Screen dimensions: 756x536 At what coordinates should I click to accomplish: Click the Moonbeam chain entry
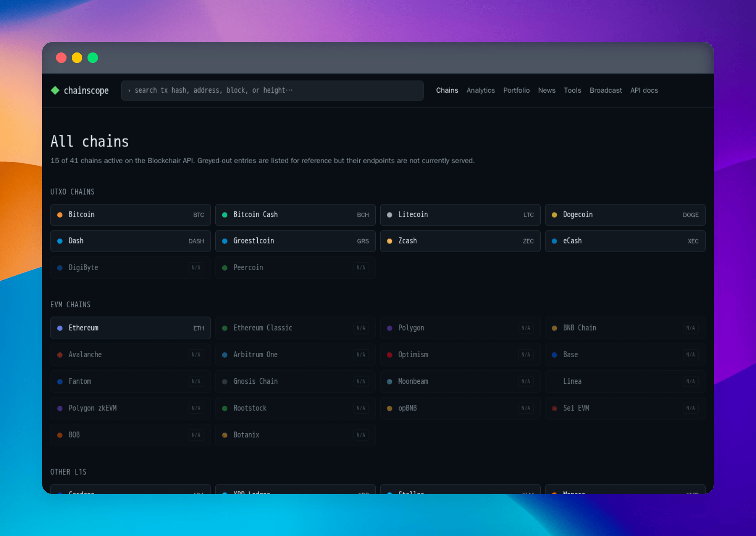pyautogui.click(x=460, y=381)
